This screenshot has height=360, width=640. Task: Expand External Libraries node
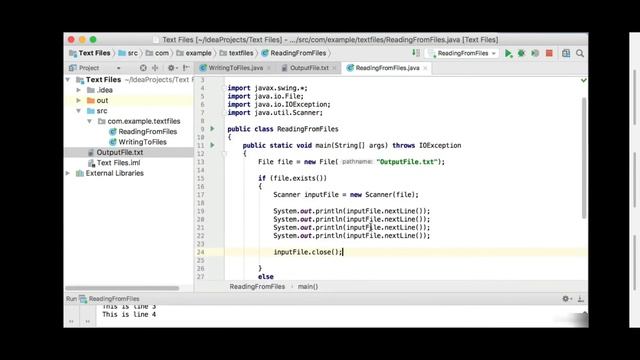click(68, 173)
